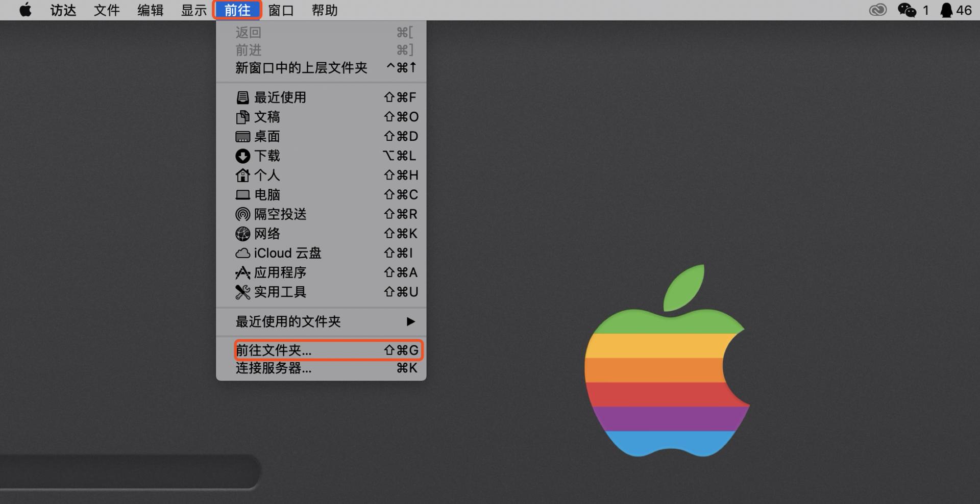Select 桌面 (Desktop) from the Go menu
980x504 pixels.
click(x=268, y=136)
